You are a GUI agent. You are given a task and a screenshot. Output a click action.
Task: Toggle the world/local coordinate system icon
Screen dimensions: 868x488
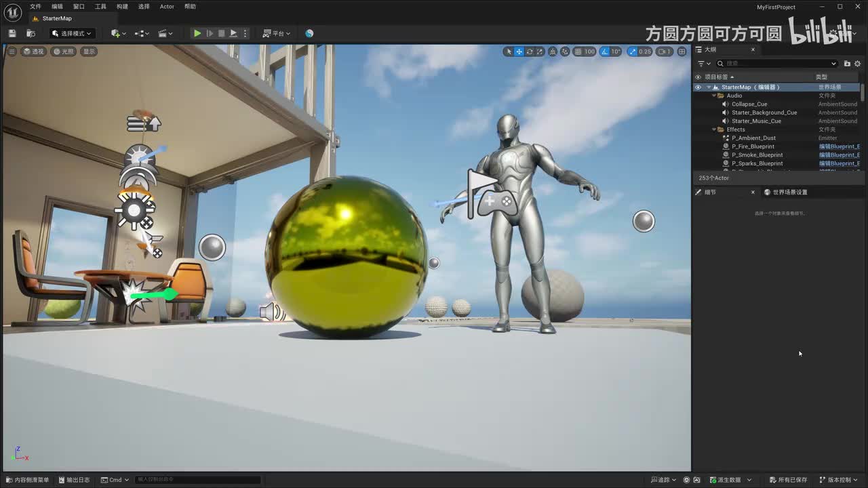pos(553,52)
